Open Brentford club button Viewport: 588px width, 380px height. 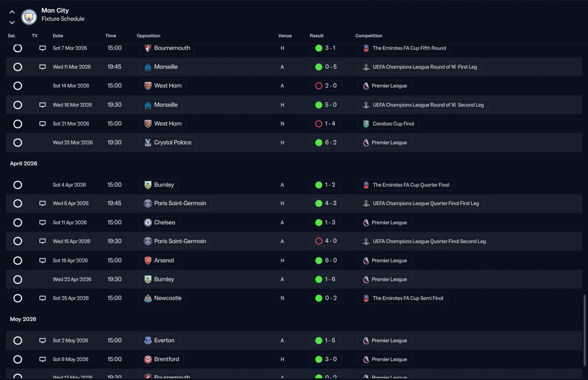coord(162,359)
